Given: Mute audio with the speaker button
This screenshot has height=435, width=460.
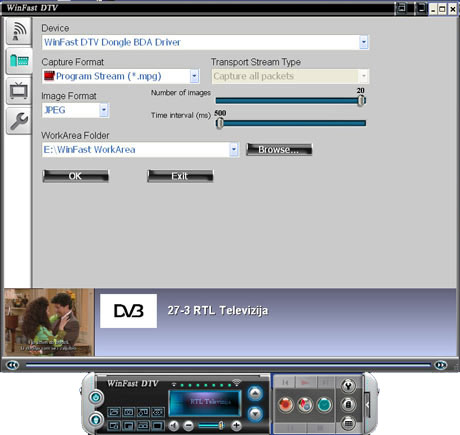Looking at the screenshot, I should pos(173,425).
